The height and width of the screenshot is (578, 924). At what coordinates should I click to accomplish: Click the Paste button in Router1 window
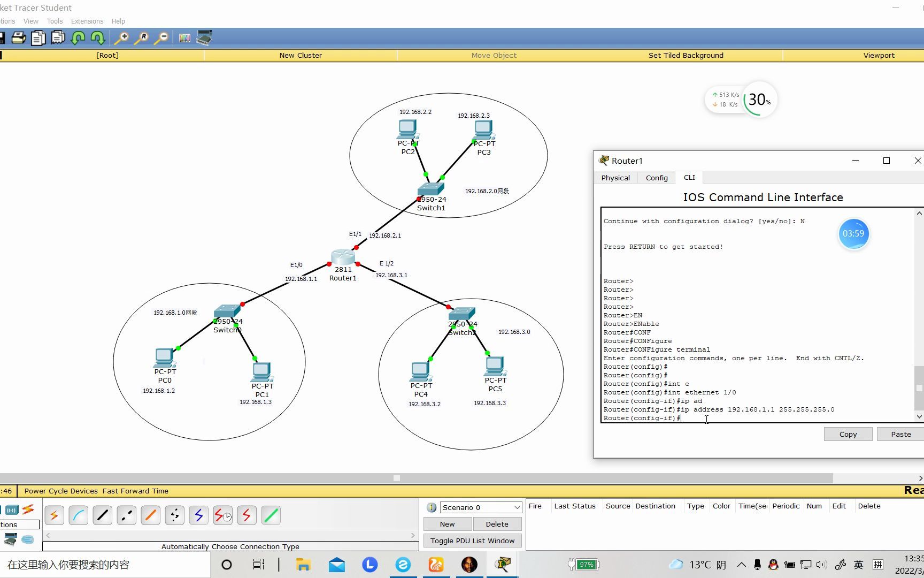[901, 434]
